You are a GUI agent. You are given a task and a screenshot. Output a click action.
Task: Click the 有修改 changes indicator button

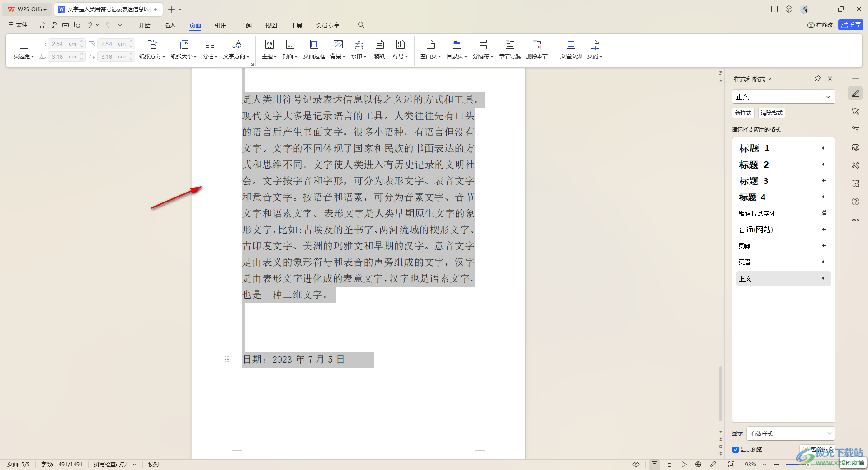tap(820, 25)
